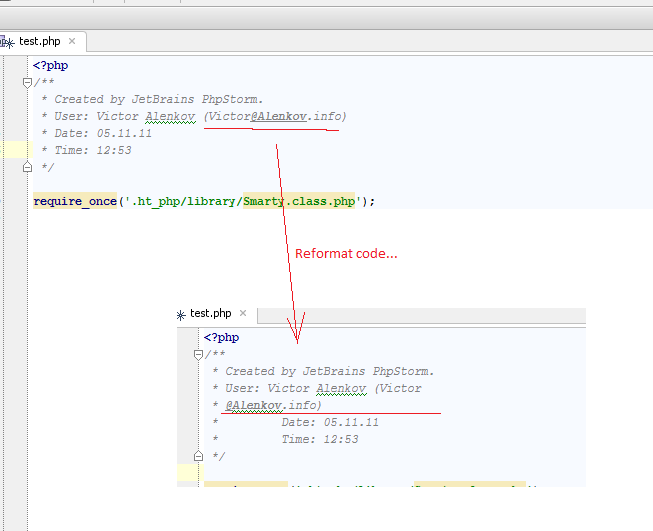Click the file icon on lower test.php tab
The width and height of the screenshot is (653, 531).
(x=181, y=315)
